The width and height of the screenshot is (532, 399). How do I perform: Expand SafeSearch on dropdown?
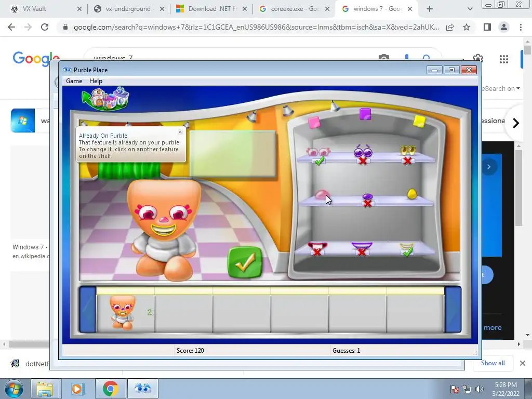coord(501,88)
